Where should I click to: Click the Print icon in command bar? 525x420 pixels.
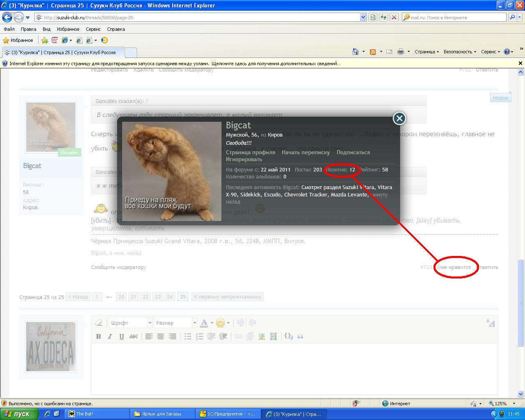[401, 52]
